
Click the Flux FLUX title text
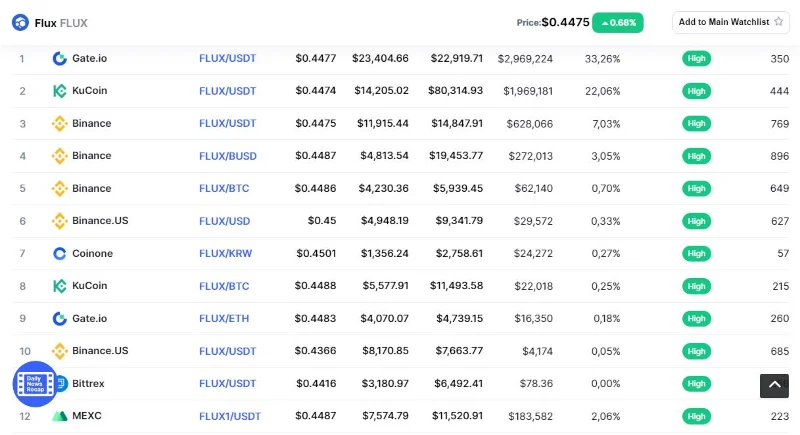click(x=61, y=23)
